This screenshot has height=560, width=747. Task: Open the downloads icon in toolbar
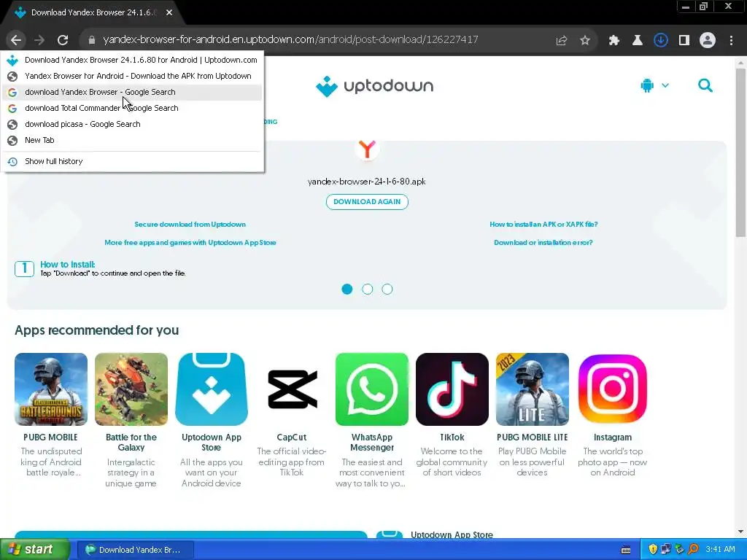tap(661, 41)
